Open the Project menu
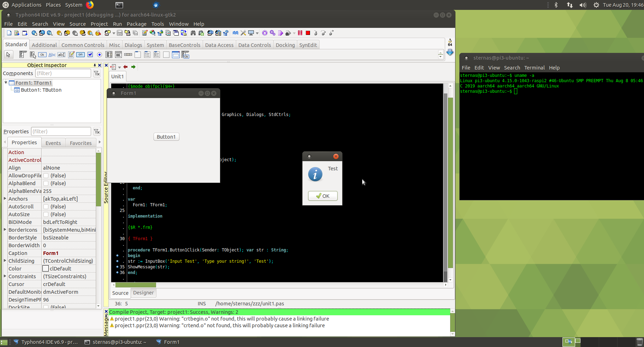The width and height of the screenshot is (644, 347). point(99,24)
